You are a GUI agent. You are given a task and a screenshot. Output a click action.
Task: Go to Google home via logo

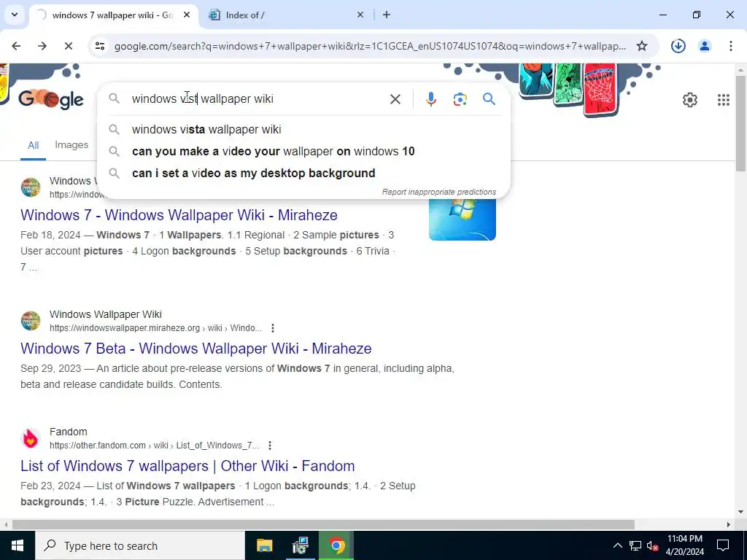[51, 99]
